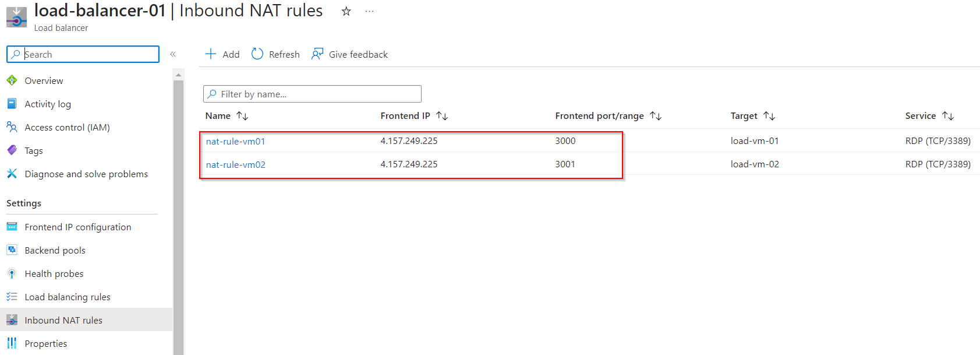The height and width of the screenshot is (355, 980).
Task: Click the Load balancing rules icon
Action: [12, 296]
